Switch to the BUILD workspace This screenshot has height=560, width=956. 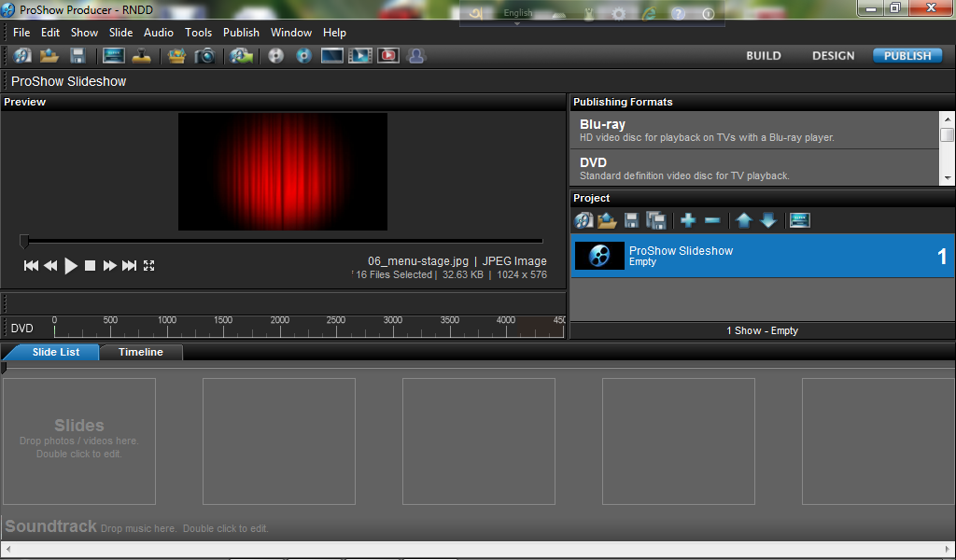[764, 56]
